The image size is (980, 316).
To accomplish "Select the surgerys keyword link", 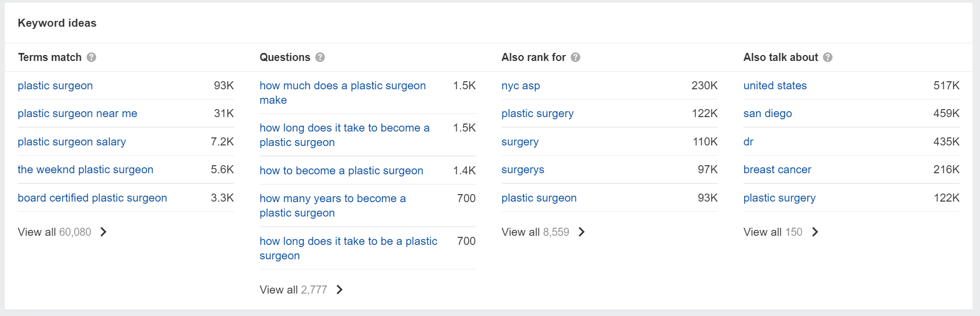I will (x=523, y=169).
